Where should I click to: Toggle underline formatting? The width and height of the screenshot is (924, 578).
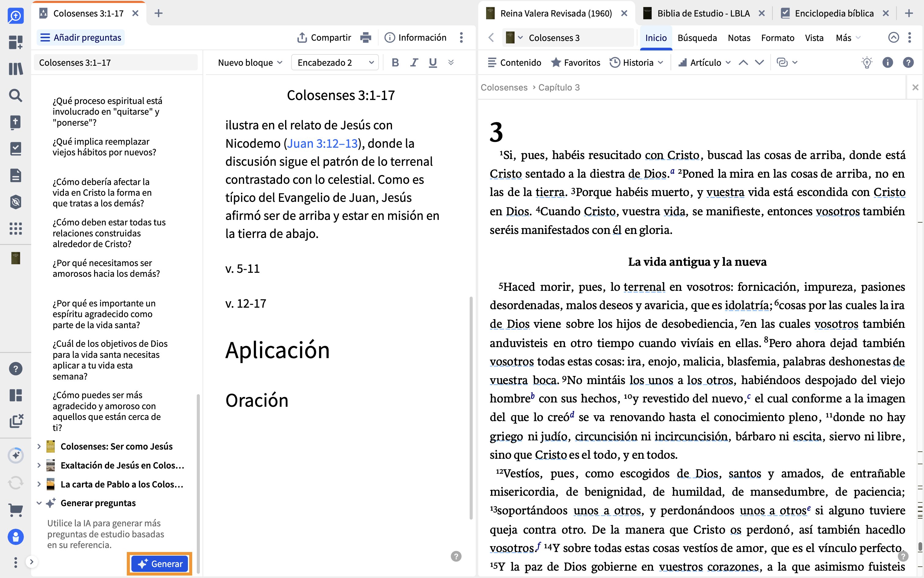pyautogui.click(x=433, y=62)
